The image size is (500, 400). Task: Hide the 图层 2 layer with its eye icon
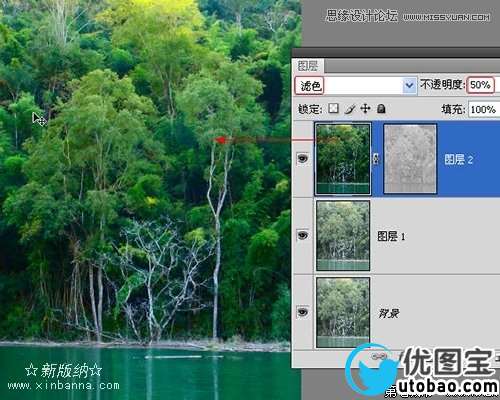[x=303, y=158]
